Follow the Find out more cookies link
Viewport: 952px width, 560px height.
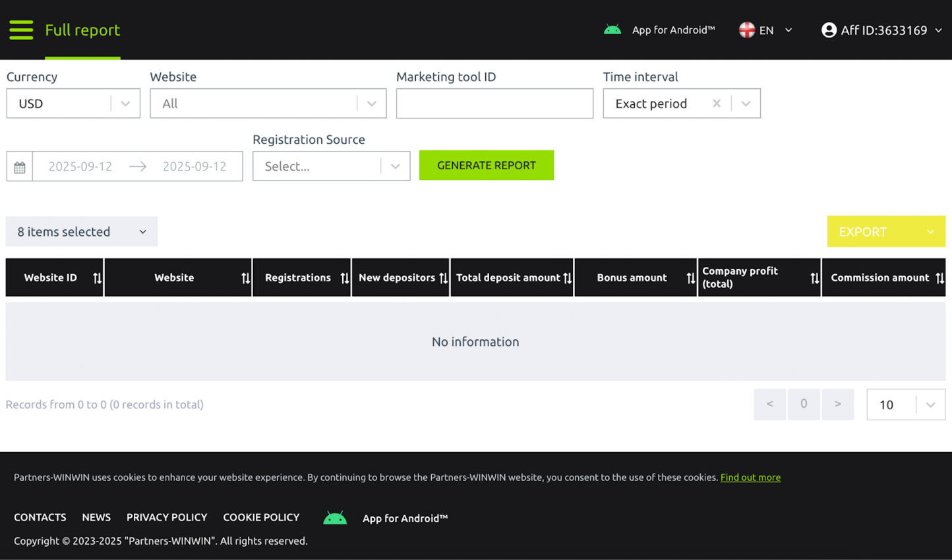(750, 477)
